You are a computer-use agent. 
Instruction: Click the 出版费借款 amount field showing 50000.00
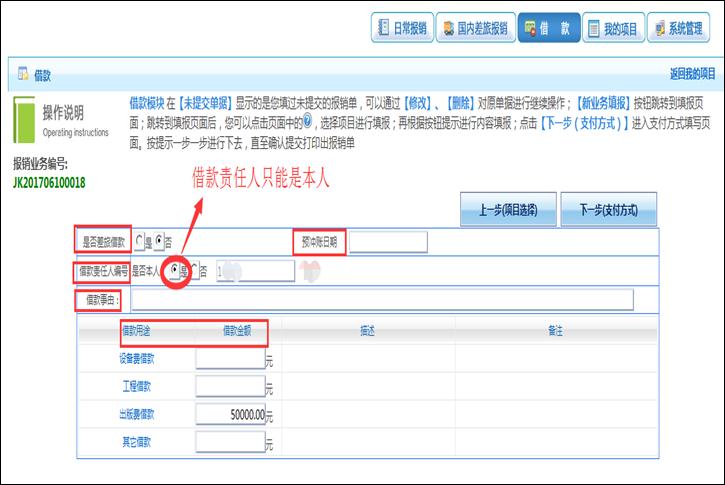(x=230, y=414)
